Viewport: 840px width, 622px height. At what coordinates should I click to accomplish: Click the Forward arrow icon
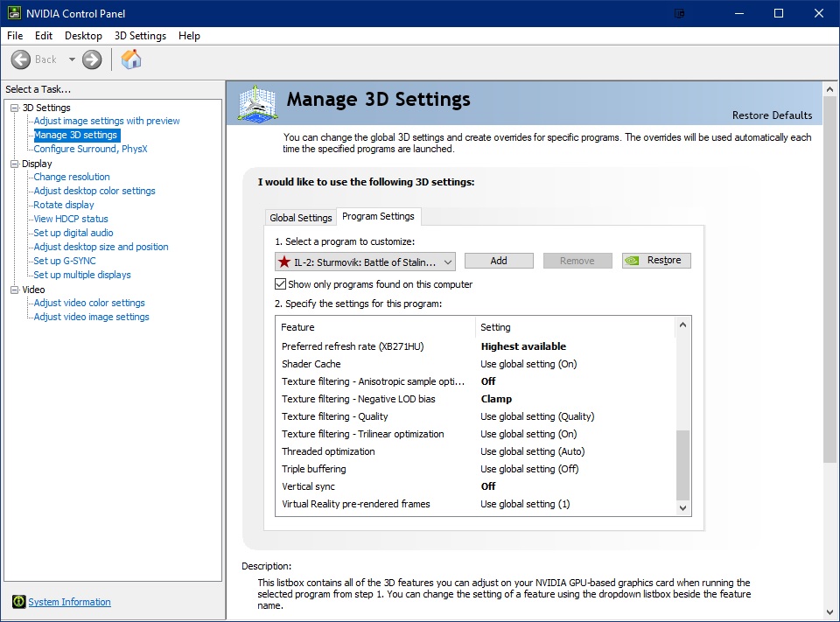click(x=92, y=59)
